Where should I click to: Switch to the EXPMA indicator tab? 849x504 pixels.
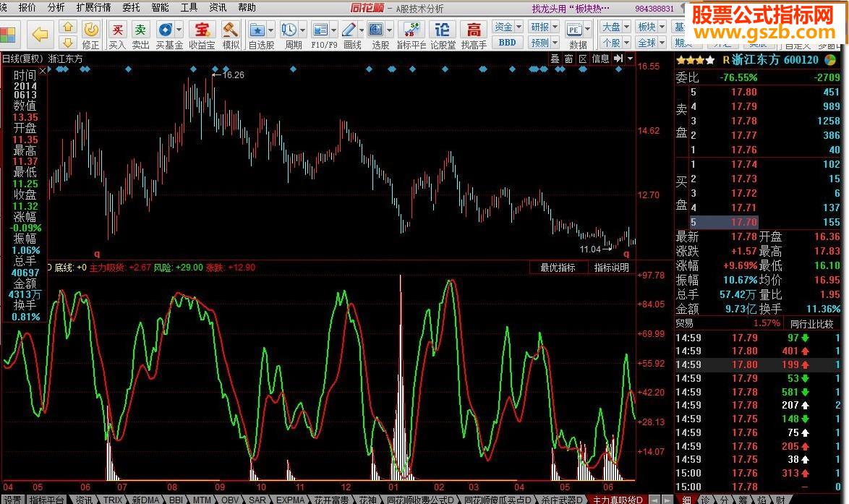(x=291, y=500)
